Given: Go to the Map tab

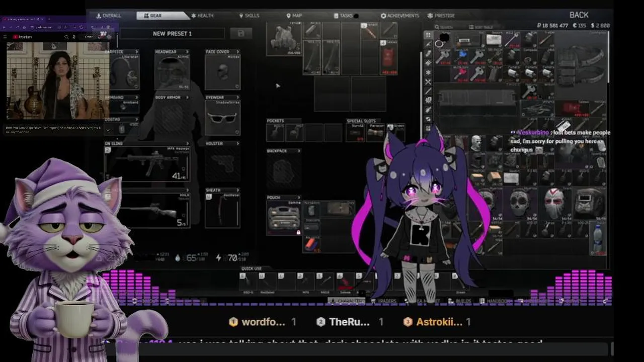Looking at the screenshot, I should point(294,16).
